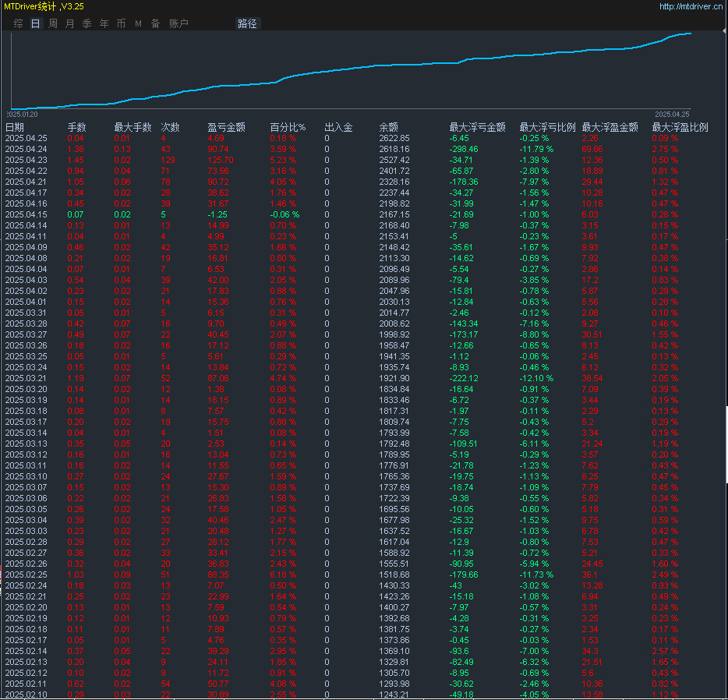Select the 年 (yearly) tab
The image size is (728, 700).
pos(104,23)
